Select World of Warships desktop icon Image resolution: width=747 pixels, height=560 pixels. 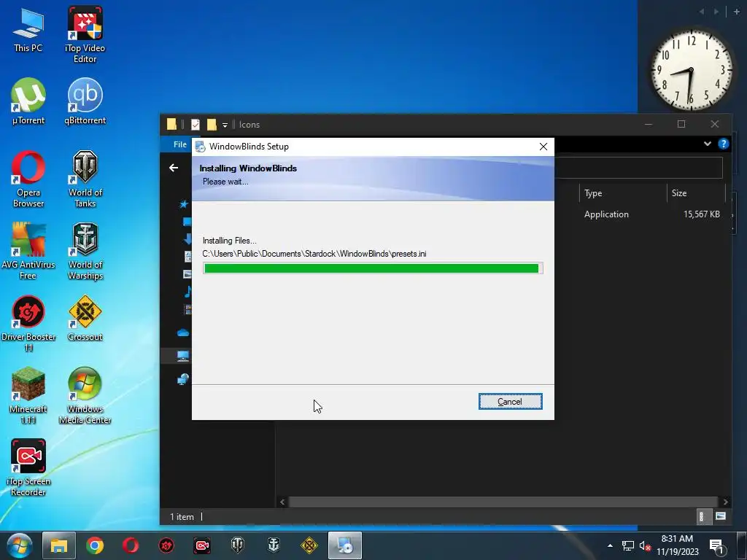click(85, 252)
